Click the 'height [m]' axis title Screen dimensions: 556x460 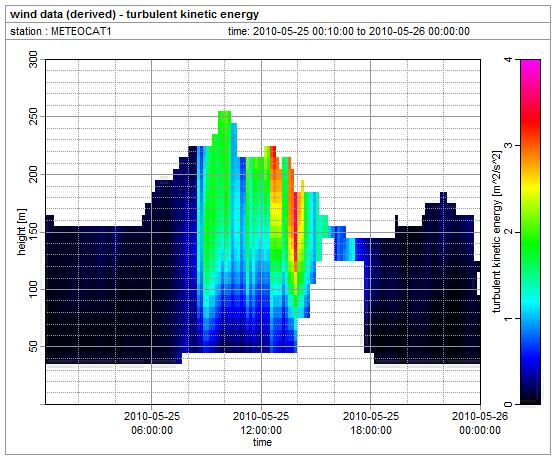[x=22, y=232]
